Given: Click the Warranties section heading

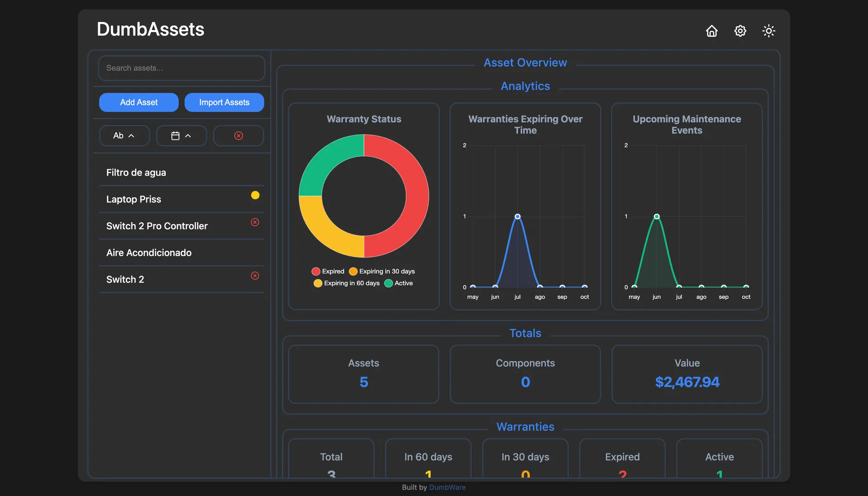Looking at the screenshot, I should [525, 427].
